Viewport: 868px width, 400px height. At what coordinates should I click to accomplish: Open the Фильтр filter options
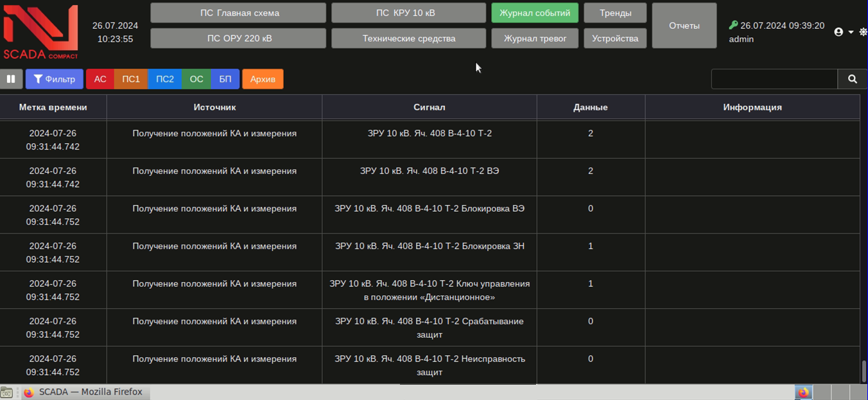click(x=55, y=79)
